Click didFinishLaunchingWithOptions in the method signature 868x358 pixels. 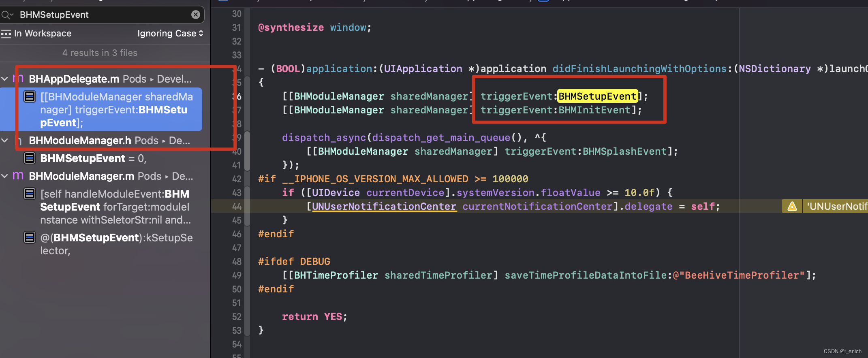pos(639,69)
